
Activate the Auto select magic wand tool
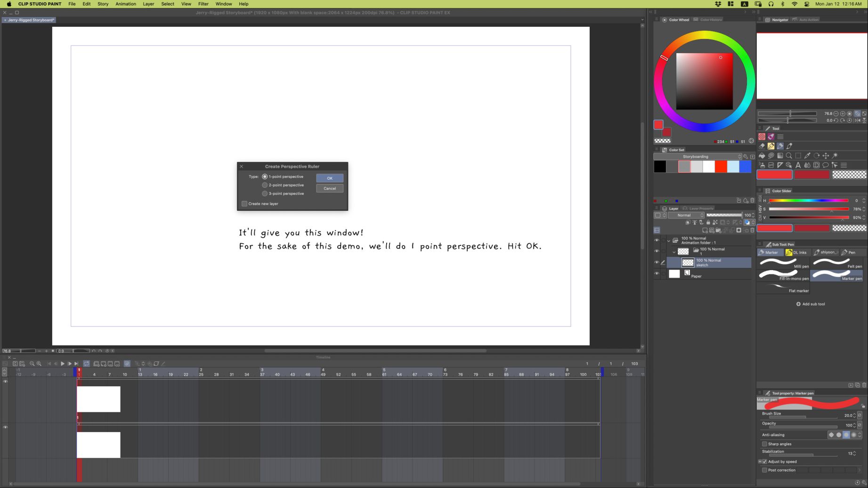click(835, 156)
